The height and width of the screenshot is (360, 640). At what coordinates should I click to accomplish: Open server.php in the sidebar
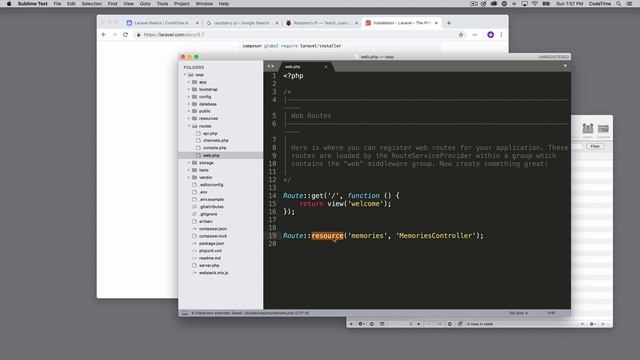[209, 266]
